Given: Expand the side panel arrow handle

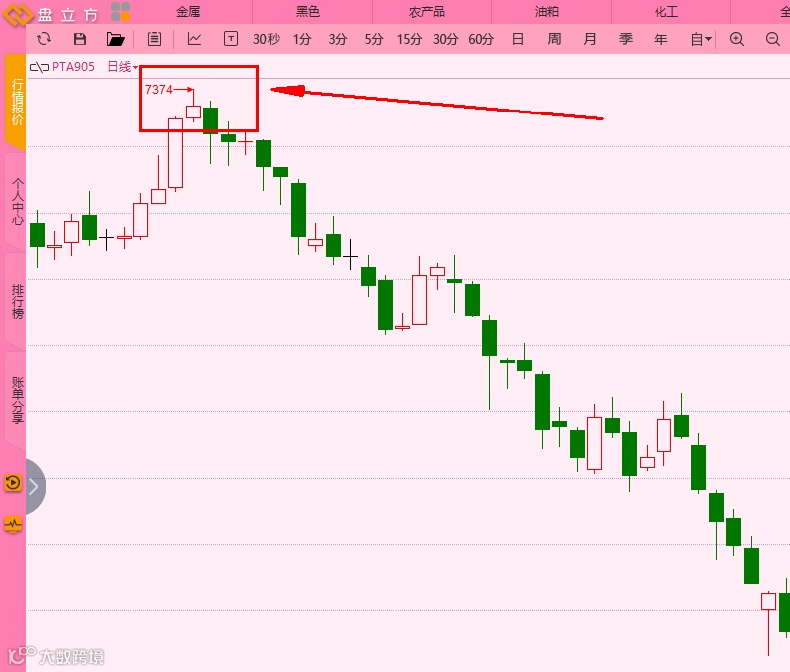Looking at the screenshot, I should tap(34, 486).
